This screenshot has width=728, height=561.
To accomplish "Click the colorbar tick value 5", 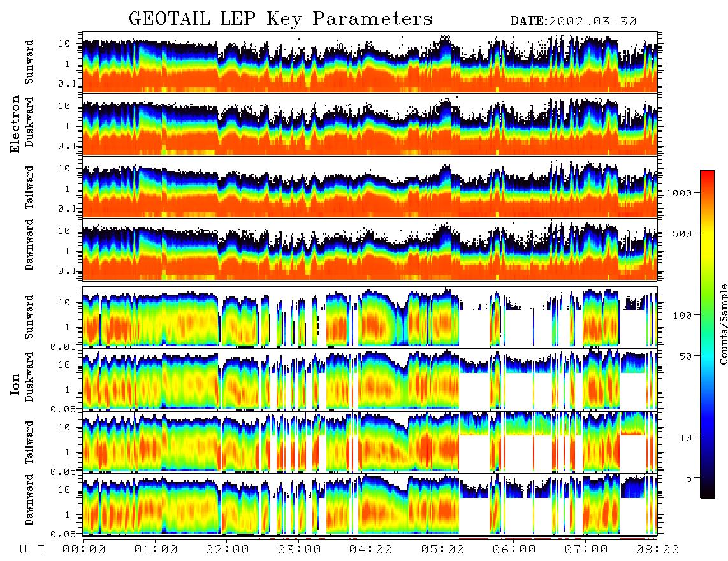I will coord(688,479).
